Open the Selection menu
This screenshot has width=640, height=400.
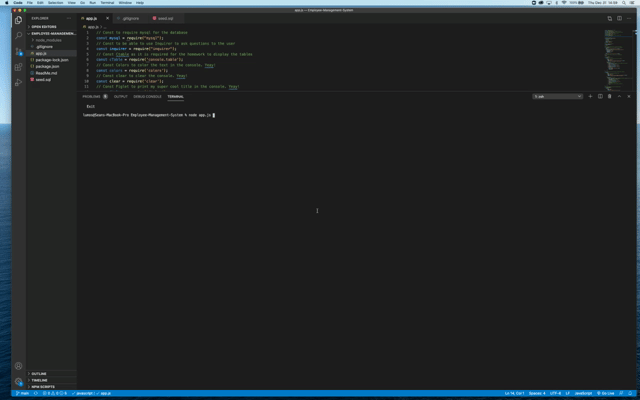pyautogui.click(x=56, y=2)
